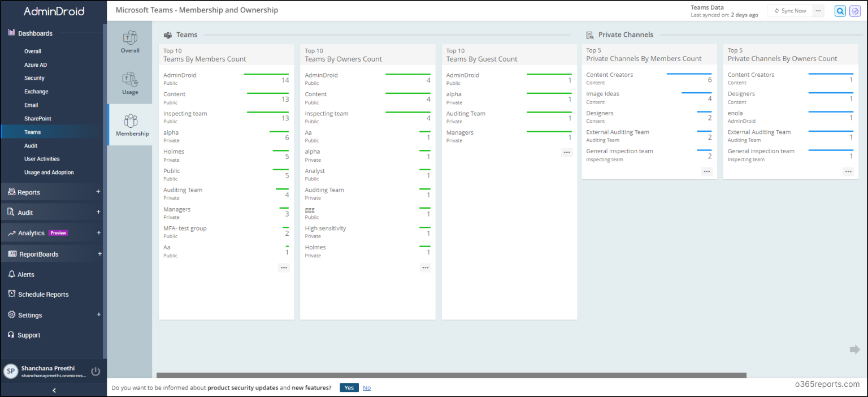The width and height of the screenshot is (868, 397).
Task: Click the Preview badge next to Analytics
Action: [x=58, y=232]
